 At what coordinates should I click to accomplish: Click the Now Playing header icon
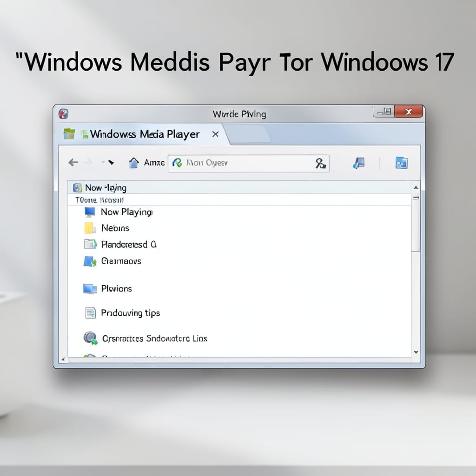click(78, 188)
